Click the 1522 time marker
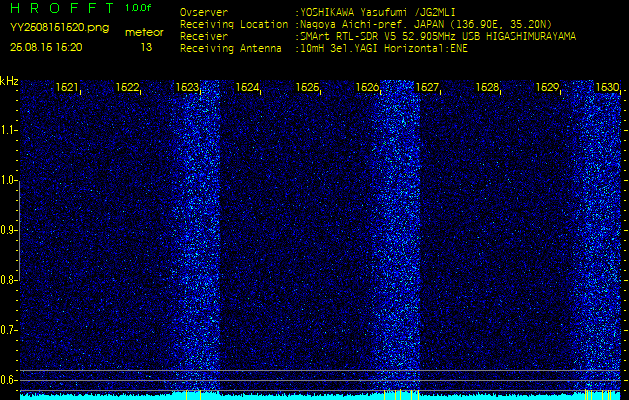629x400 pixels. pyautogui.click(x=127, y=87)
